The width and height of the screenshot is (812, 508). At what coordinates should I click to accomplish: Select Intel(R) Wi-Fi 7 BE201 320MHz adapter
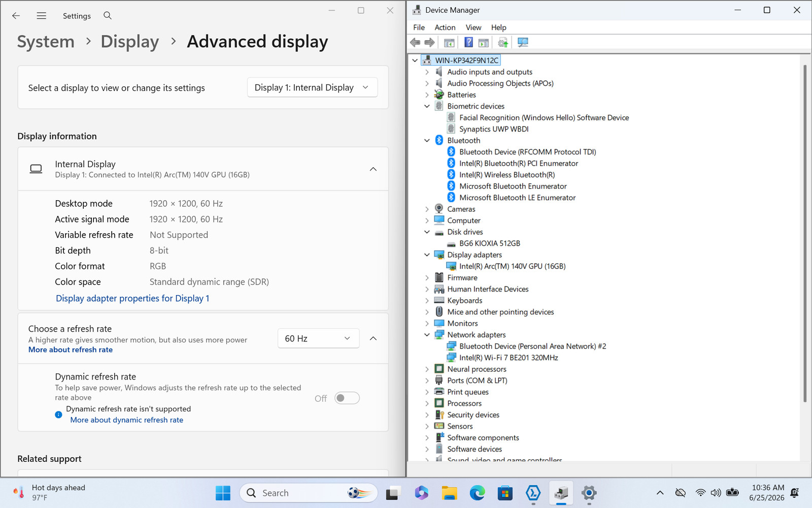pos(509,358)
